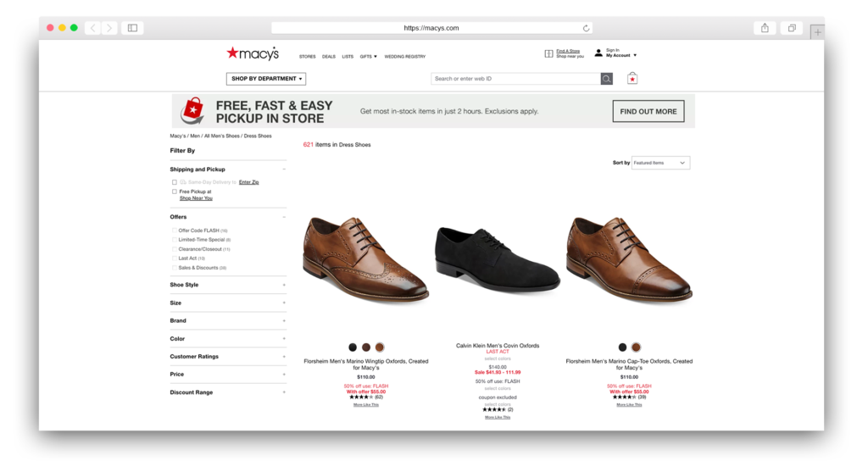868x461 pixels.
Task: Click the Find Out More button
Action: [648, 111]
